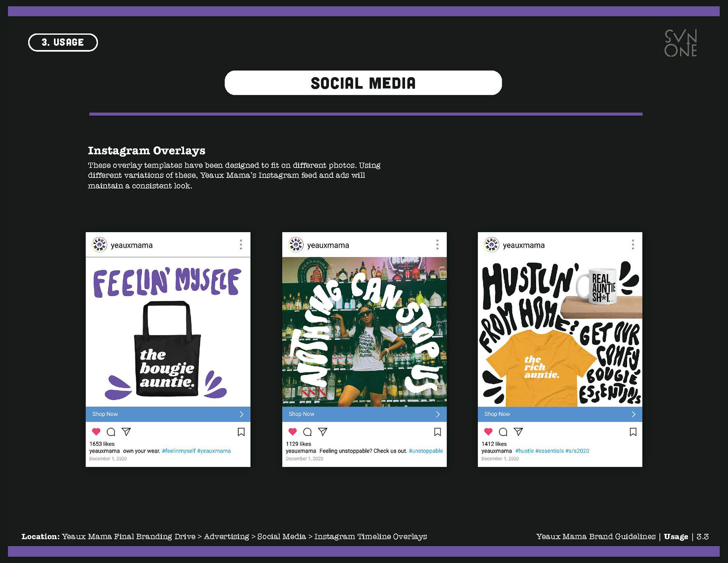
Task: Send the Nothing Can Stop Us post
Action: [x=323, y=432]
